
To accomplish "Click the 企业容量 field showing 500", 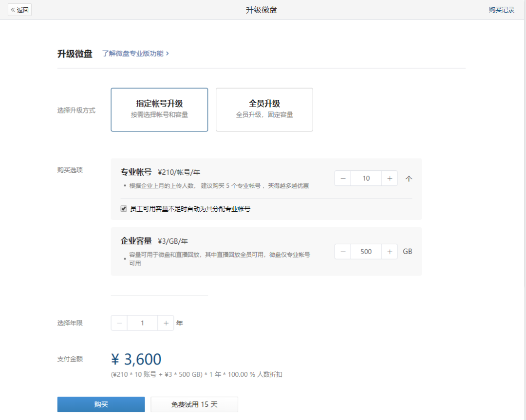I will point(366,252).
